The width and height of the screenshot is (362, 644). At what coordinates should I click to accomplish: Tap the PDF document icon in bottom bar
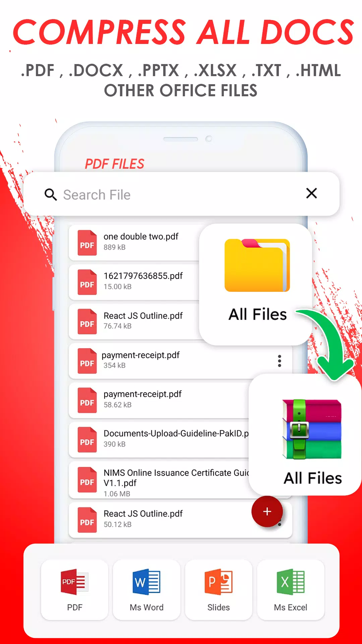[x=74, y=582]
